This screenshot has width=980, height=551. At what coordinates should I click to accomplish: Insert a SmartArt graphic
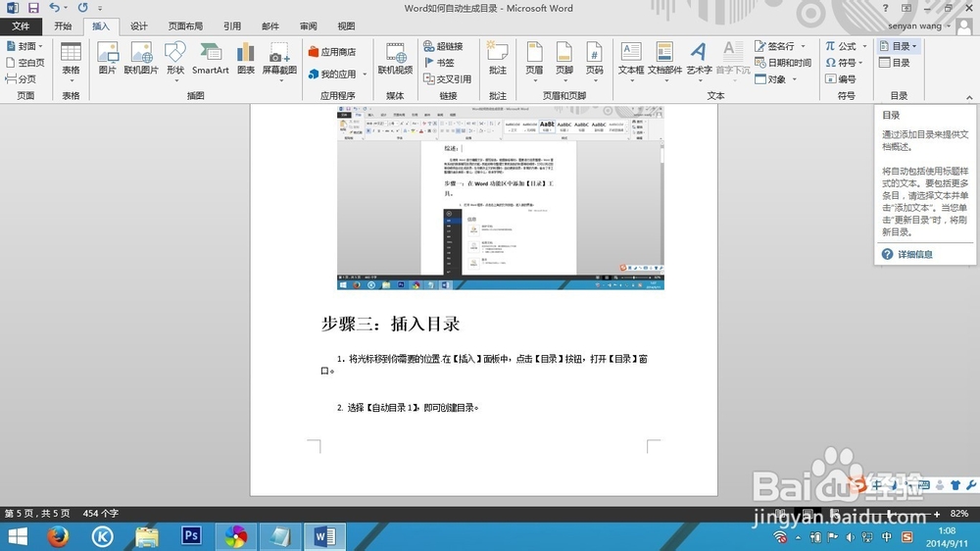(x=210, y=59)
